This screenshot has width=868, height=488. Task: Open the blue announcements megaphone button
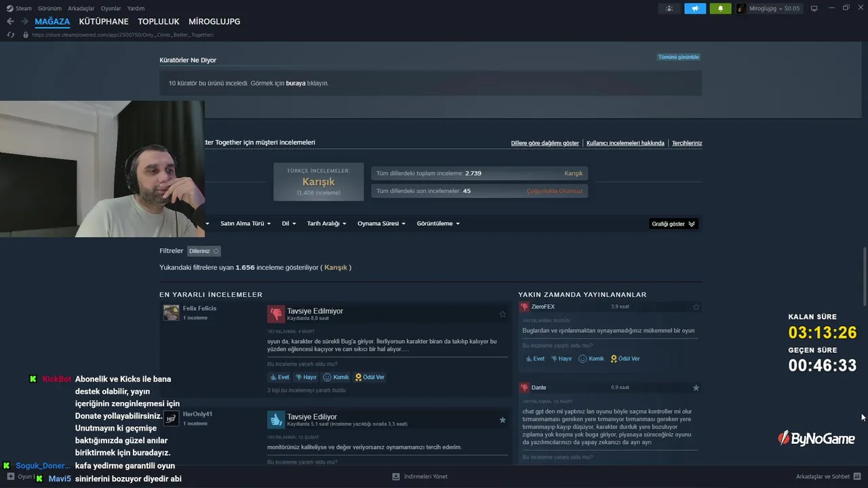695,8
